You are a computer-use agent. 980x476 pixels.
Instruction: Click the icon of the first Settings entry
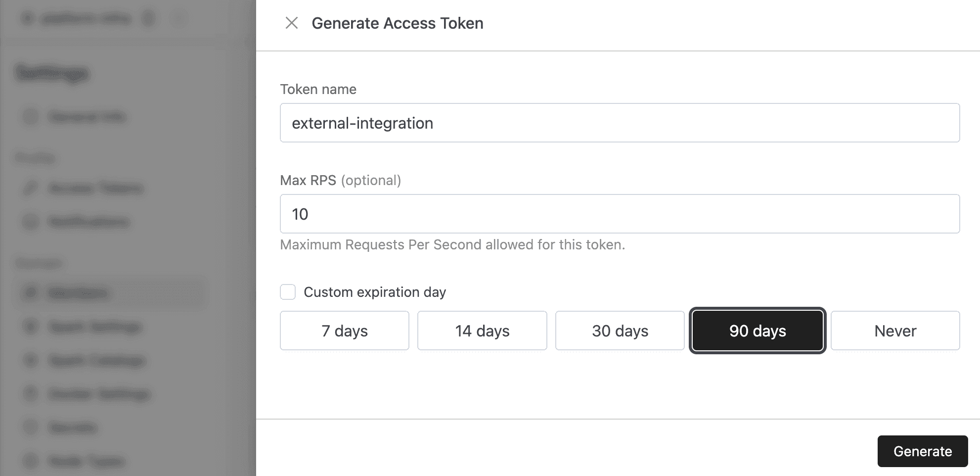click(x=30, y=117)
